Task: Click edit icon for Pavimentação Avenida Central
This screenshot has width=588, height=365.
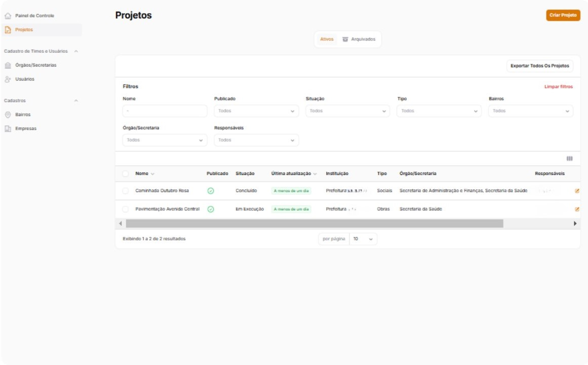Action: coord(577,209)
